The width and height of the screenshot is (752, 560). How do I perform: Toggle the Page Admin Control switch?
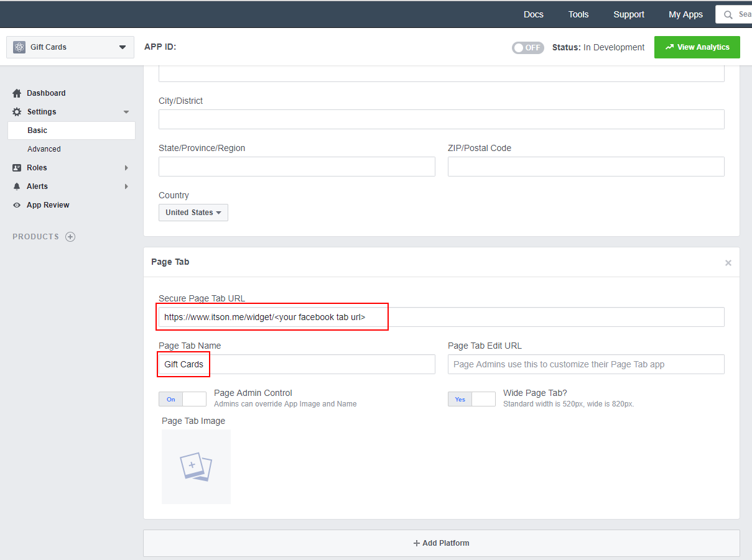click(182, 399)
